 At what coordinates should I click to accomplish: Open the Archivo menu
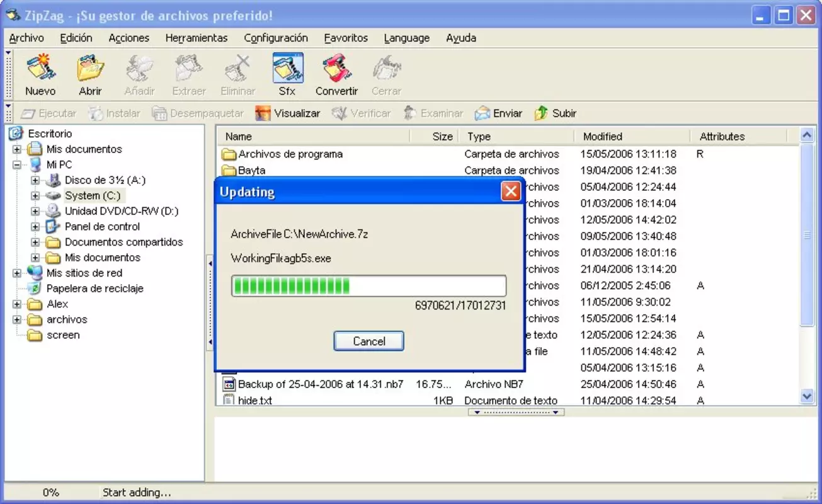coord(26,38)
